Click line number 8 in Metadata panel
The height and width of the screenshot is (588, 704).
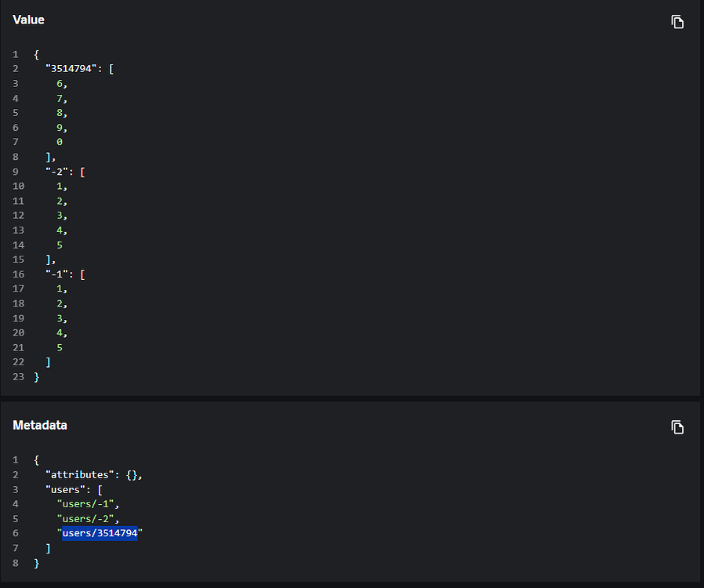pos(15,562)
